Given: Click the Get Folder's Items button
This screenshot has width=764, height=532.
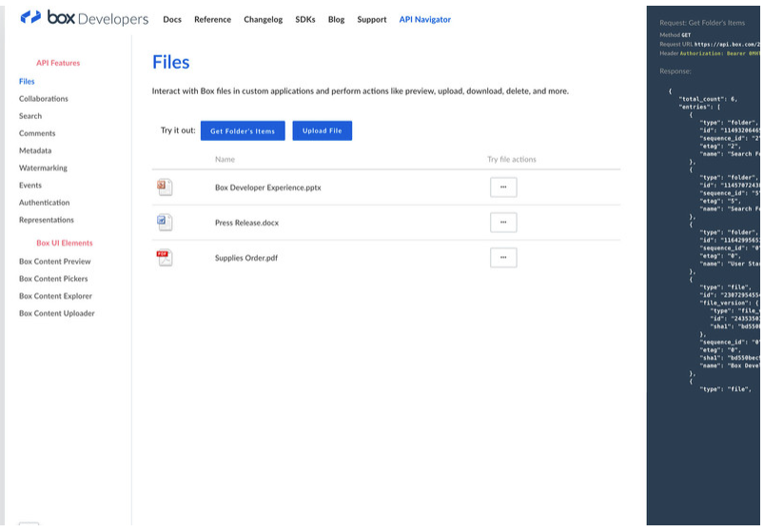Looking at the screenshot, I should (243, 130).
